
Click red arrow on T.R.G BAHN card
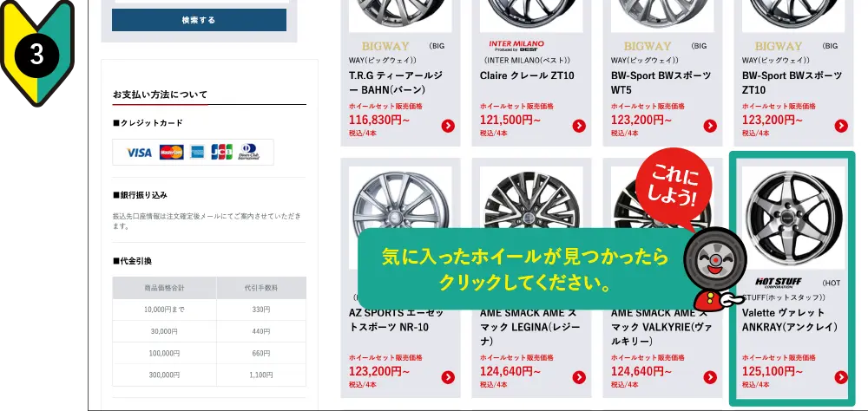pyautogui.click(x=448, y=126)
